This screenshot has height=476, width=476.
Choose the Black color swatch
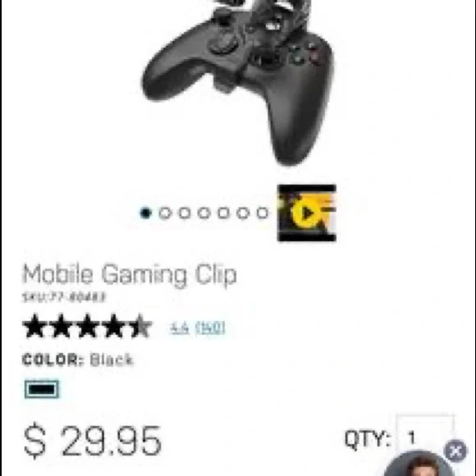click(42, 389)
